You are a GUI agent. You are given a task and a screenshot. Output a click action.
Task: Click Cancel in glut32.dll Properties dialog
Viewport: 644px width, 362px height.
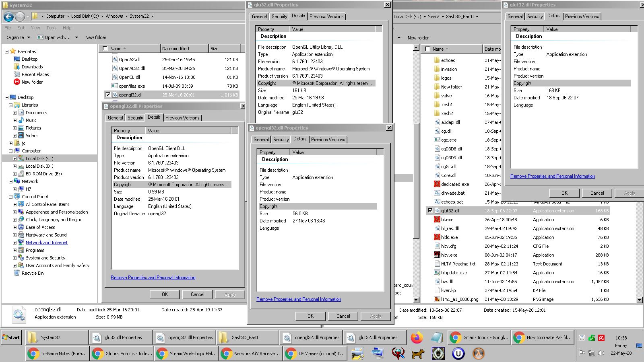click(x=597, y=193)
